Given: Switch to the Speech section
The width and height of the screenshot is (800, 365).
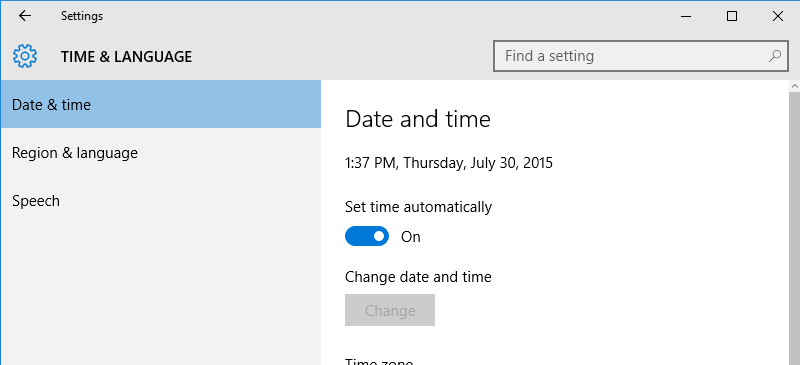Looking at the screenshot, I should (161, 201).
